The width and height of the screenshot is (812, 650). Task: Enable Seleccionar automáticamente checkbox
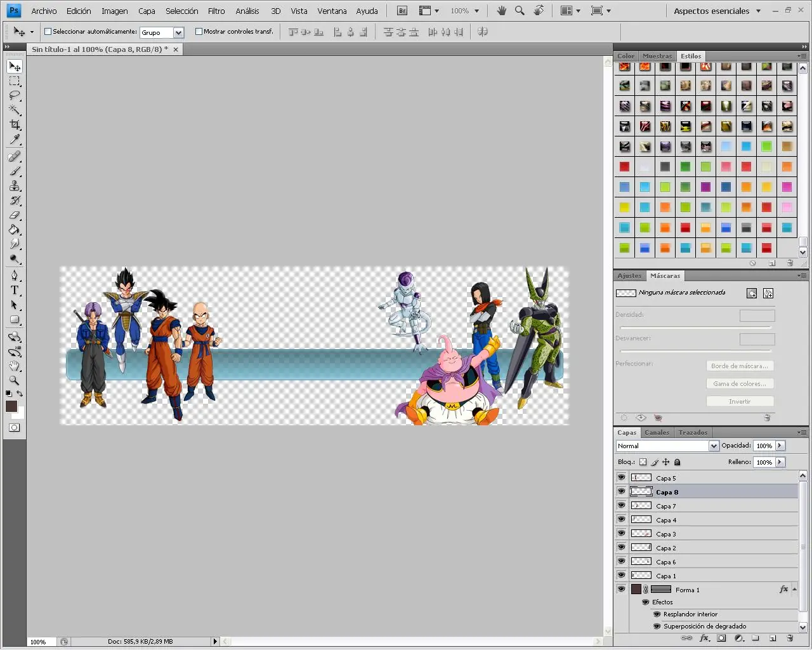coord(48,31)
